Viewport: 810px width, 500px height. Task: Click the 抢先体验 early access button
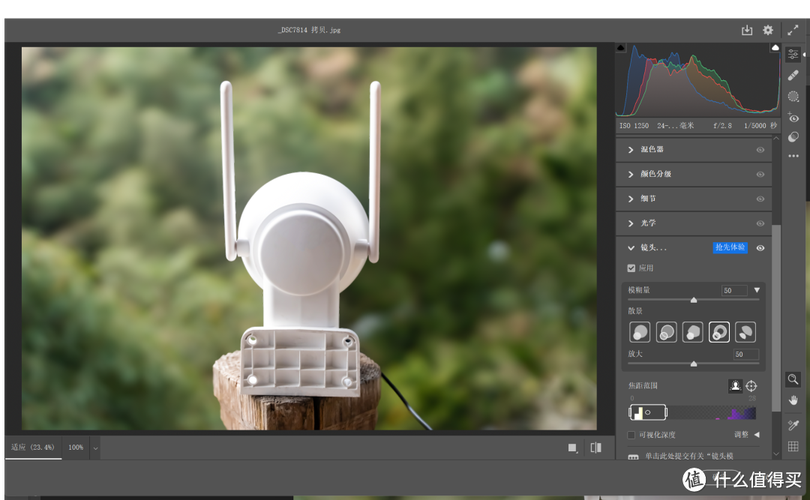730,248
